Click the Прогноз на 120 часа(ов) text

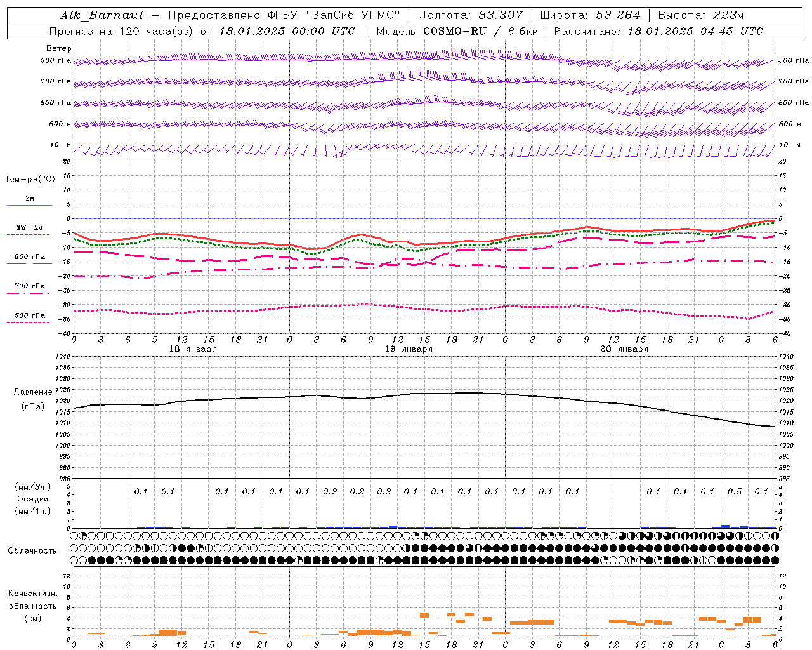(121, 31)
